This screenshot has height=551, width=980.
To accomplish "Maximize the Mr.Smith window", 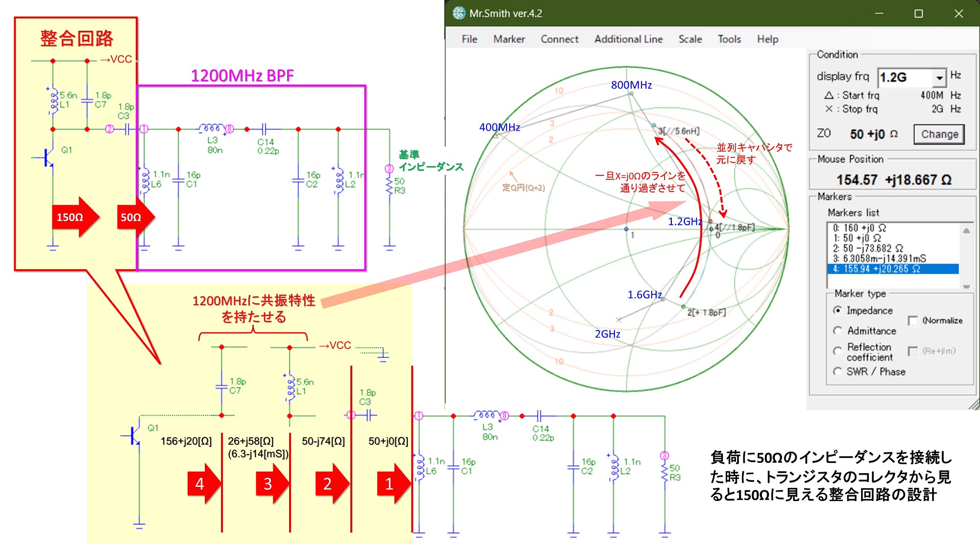I will 919,13.
